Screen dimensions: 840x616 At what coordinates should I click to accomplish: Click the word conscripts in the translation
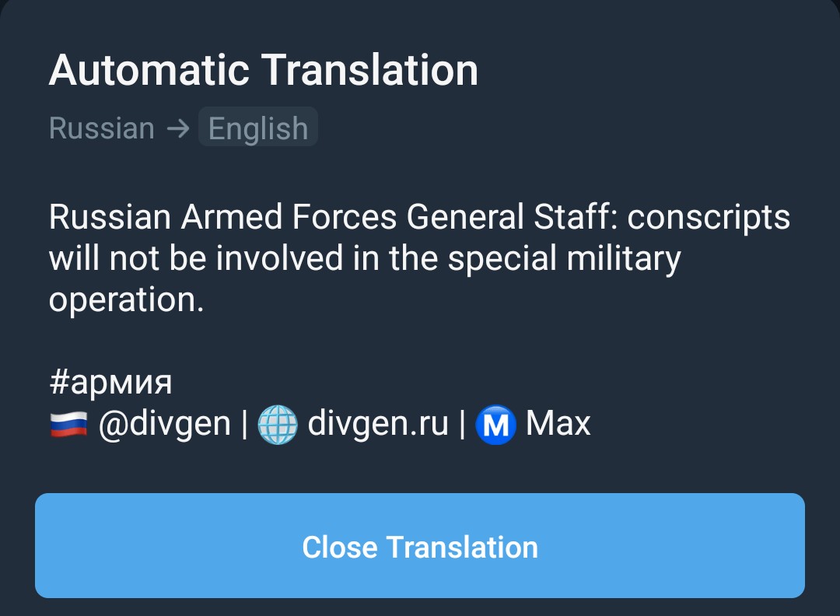709,218
